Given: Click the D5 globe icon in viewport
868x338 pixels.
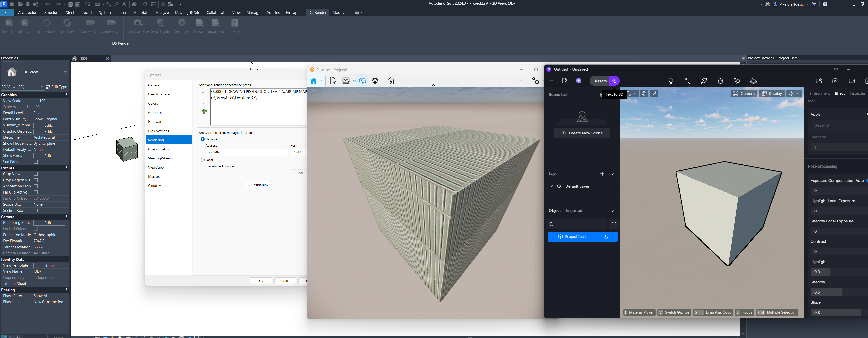Looking at the screenshot, I should tap(644, 93).
